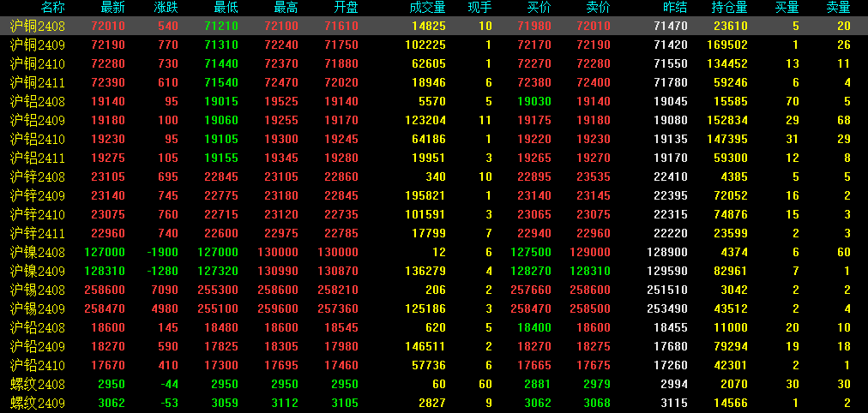Click open interest 82961 of 沪镍2409
This screenshot has width=868, height=413.
(x=730, y=271)
